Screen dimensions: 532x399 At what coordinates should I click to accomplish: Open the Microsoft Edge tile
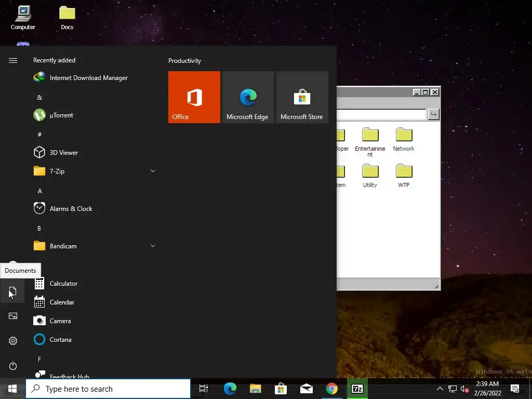tap(248, 97)
